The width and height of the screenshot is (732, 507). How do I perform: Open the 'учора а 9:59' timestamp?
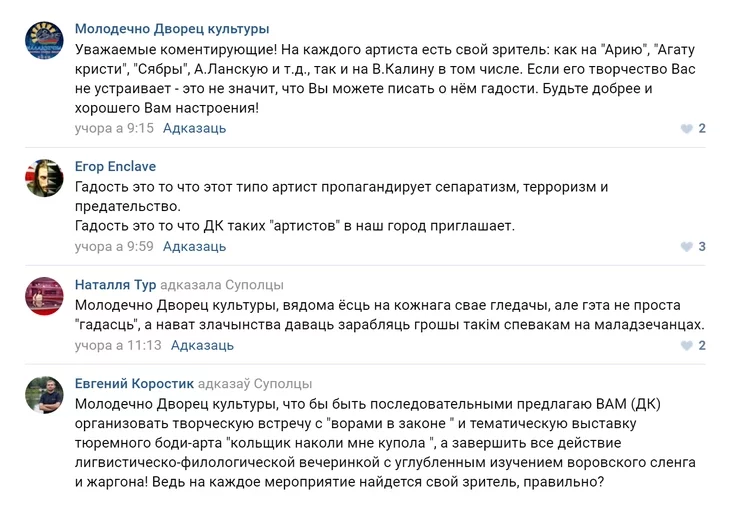[x=114, y=246]
